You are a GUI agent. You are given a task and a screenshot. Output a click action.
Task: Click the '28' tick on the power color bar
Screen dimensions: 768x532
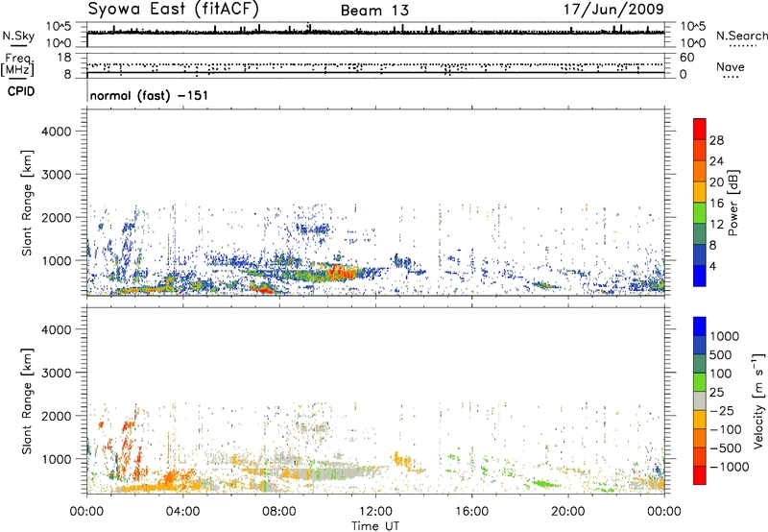(716, 140)
